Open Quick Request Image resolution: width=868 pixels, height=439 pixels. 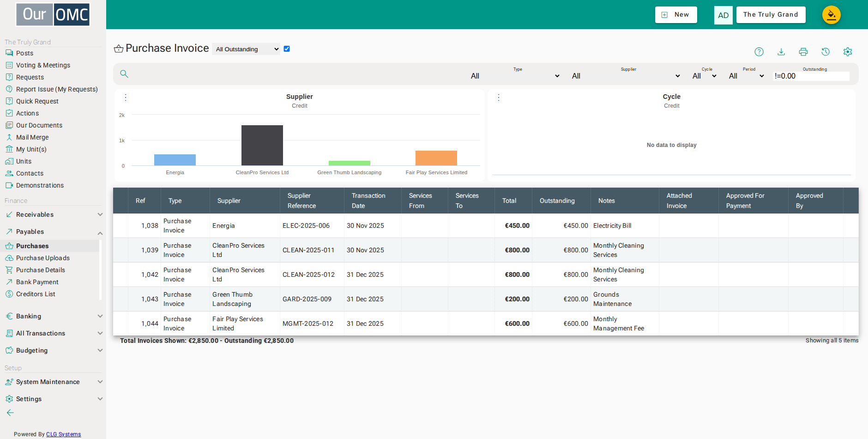pos(37,101)
